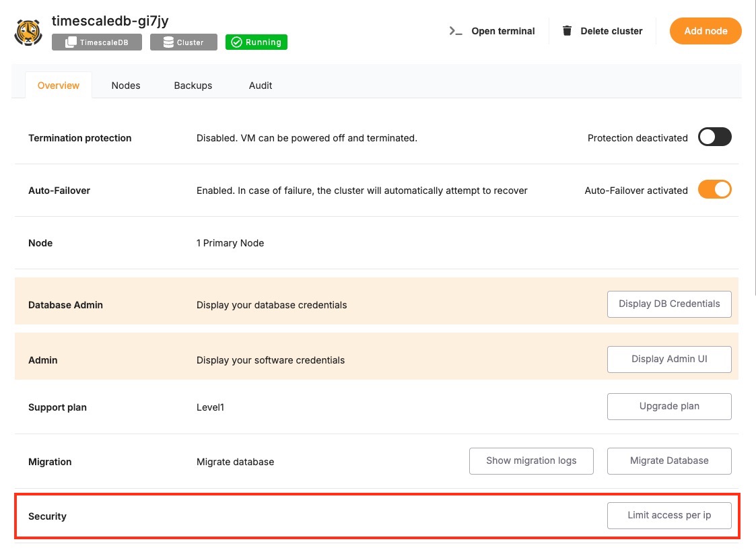Show migration logs
Viewport: 756px width, 550px height.
tap(531, 460)
